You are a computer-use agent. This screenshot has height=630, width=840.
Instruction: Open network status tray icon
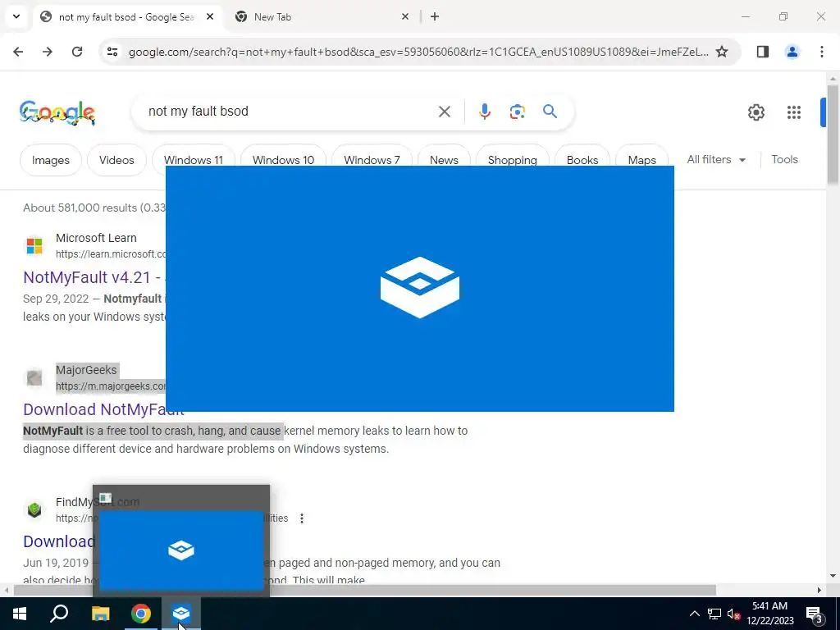click(714, 614)
